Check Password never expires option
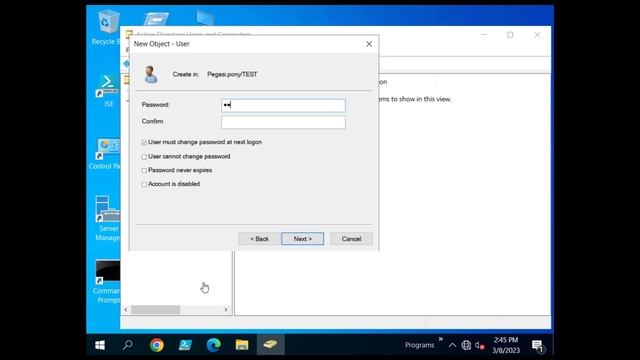The width and height of the screenshot is (640, 360). coord(144,171)
